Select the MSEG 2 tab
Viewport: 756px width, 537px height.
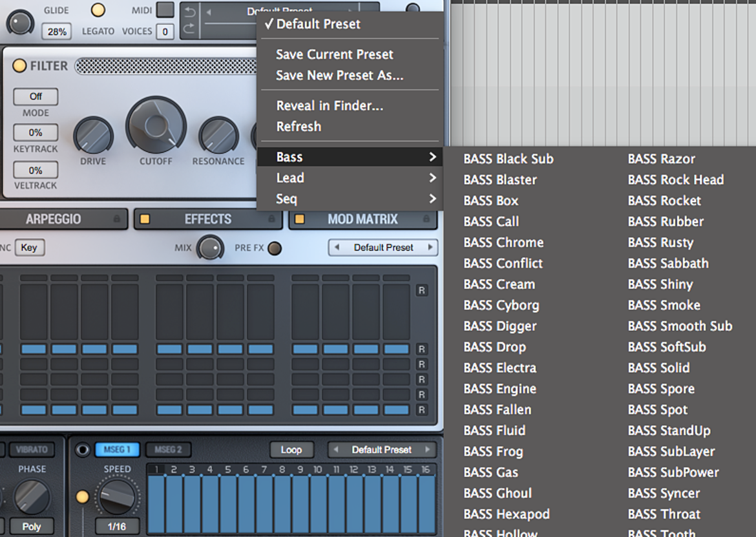tap(168, 450)
